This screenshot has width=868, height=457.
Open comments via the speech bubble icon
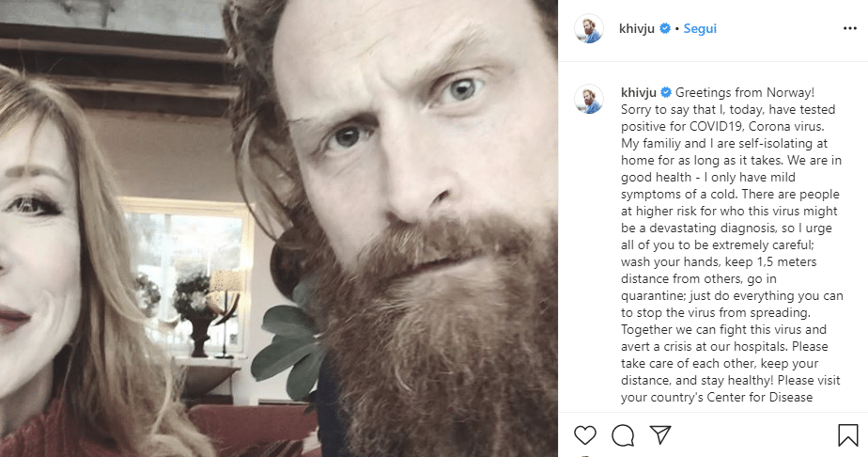point(623,434)
